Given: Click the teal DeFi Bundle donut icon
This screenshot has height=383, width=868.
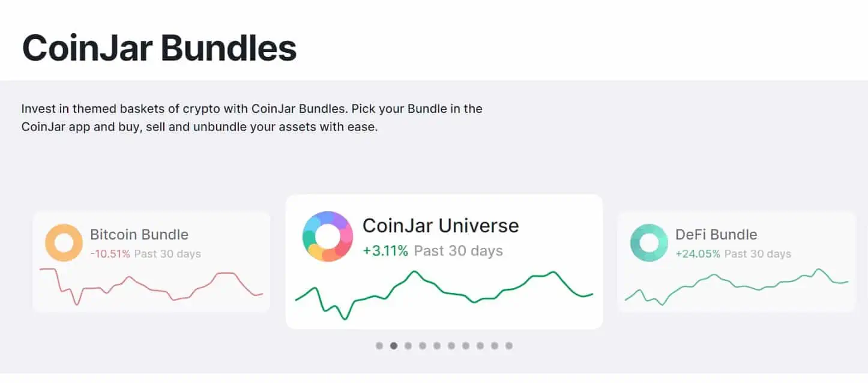Looking at the screenshot, I should [x=649, y=243].
